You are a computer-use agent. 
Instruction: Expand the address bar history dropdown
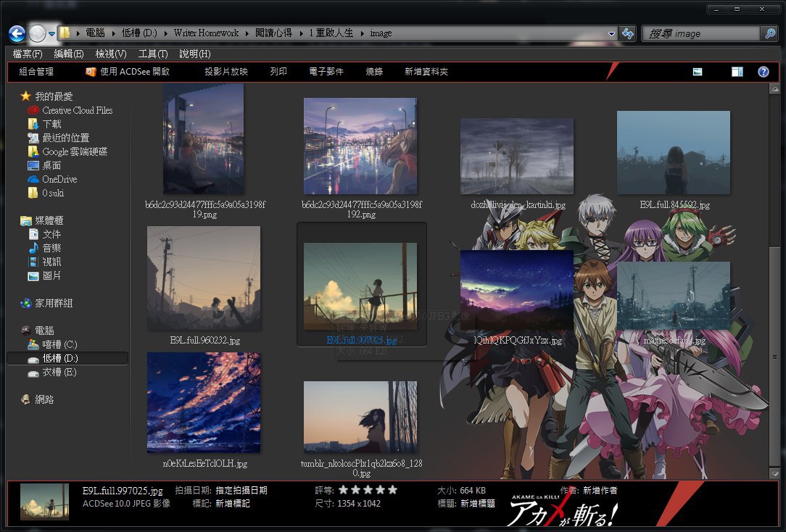(x=612, y=33)
